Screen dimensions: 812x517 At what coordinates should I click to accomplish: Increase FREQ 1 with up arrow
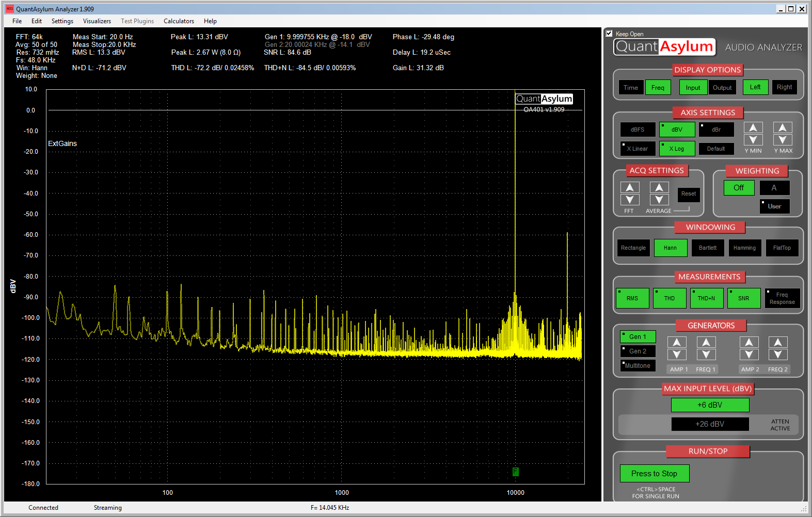(706, 342)
